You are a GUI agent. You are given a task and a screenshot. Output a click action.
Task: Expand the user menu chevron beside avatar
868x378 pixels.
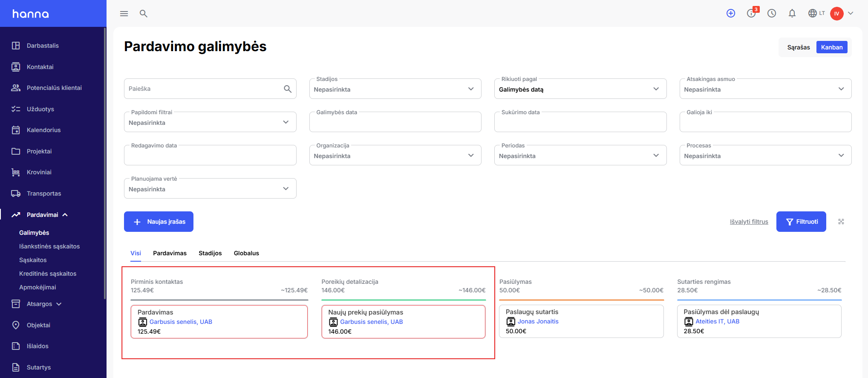tap(851, 13)
